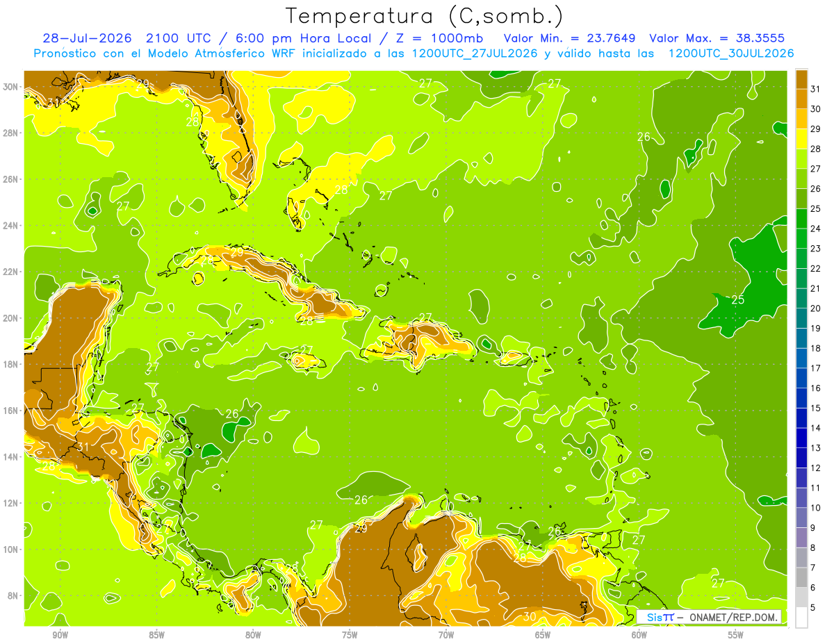Click the color bar scale label 29
This screenshot has height=644, width=834.
tap(816, 129)
